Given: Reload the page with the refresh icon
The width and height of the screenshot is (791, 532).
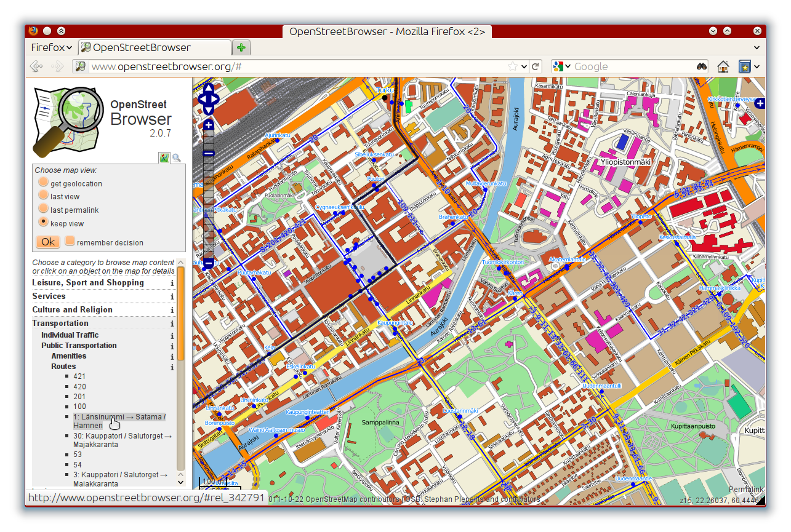Looking at the screenshot, I should [536, 66].
